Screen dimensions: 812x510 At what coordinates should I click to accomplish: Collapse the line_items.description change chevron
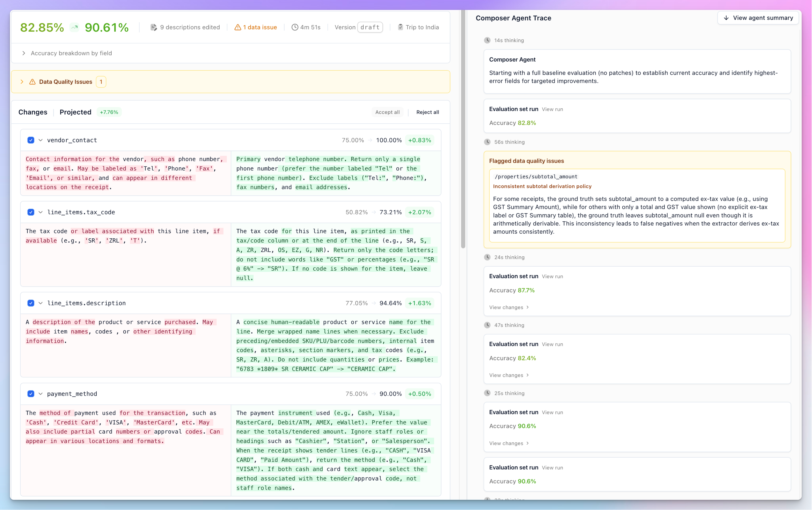[40, 303]
